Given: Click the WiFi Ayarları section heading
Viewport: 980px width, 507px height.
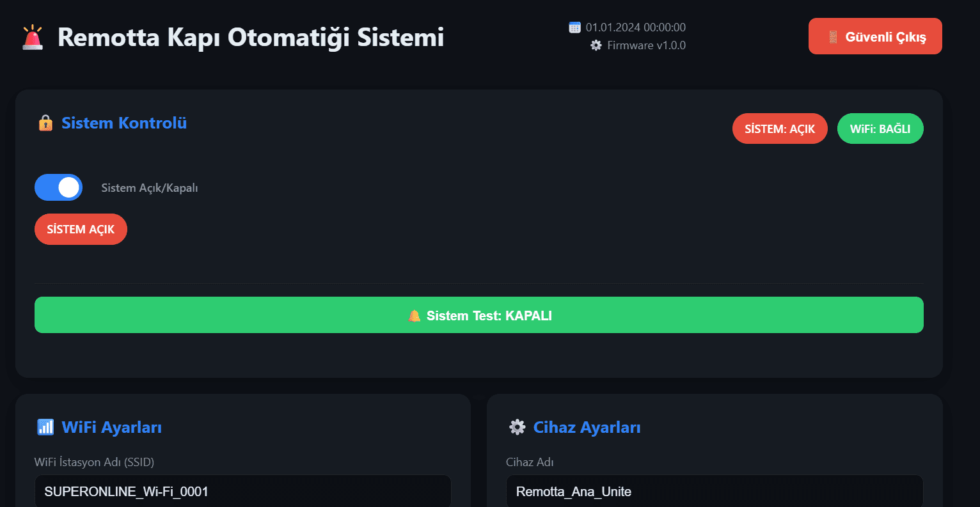Looking at the screenshot, I should [x=111, y=427].
